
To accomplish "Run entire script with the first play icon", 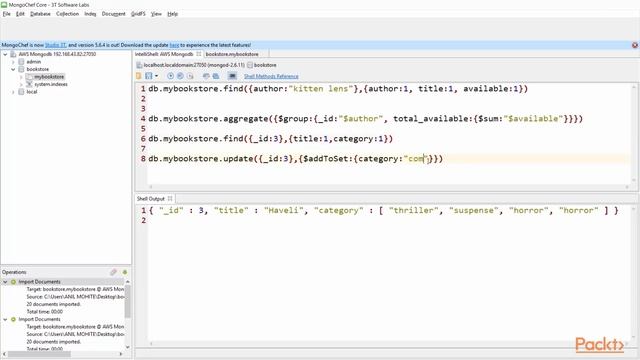I will point(170,76).
